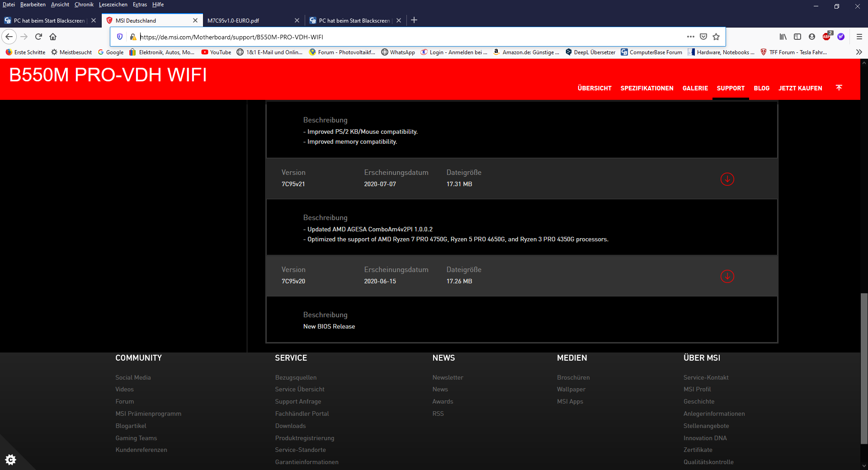This screenshot has width=868, height=470.
Task: Open tracking protection shield icon
Action: (x=120, y=37)
